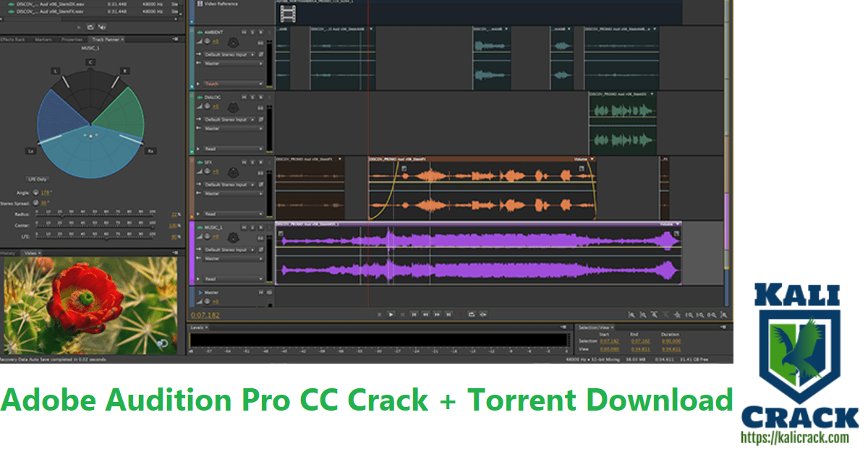Image resolution: width=868 pixels, height=454 pixels.
Task: Open the Touch automation mode dropdown
Action: 233,84
